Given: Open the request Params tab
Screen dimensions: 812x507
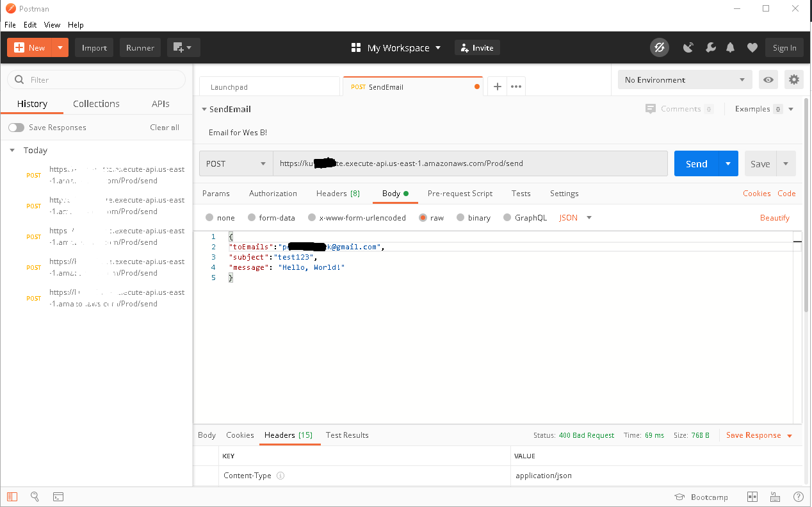Looking at the screenshot, I should coord(216,194).
